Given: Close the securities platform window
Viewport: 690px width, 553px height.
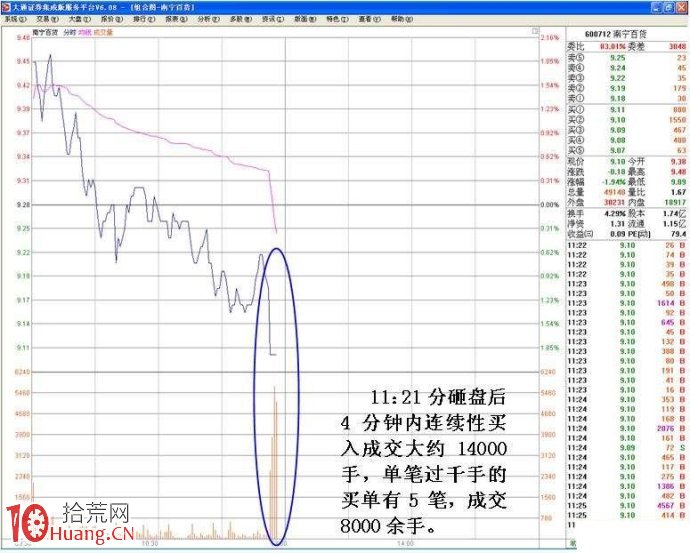Looking at the screenshot, I should click(681, 7).
